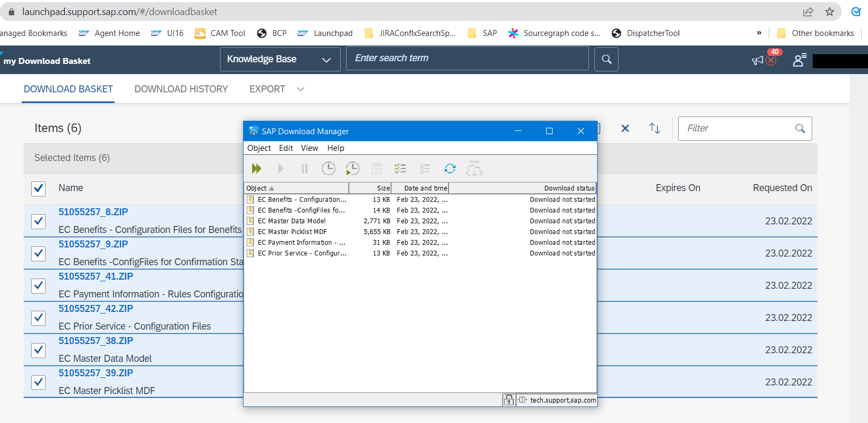The height and width of the screenshot is (423, 868).
Task: Select the EC Benefits - Configuration row in manager
Action: 420,199
